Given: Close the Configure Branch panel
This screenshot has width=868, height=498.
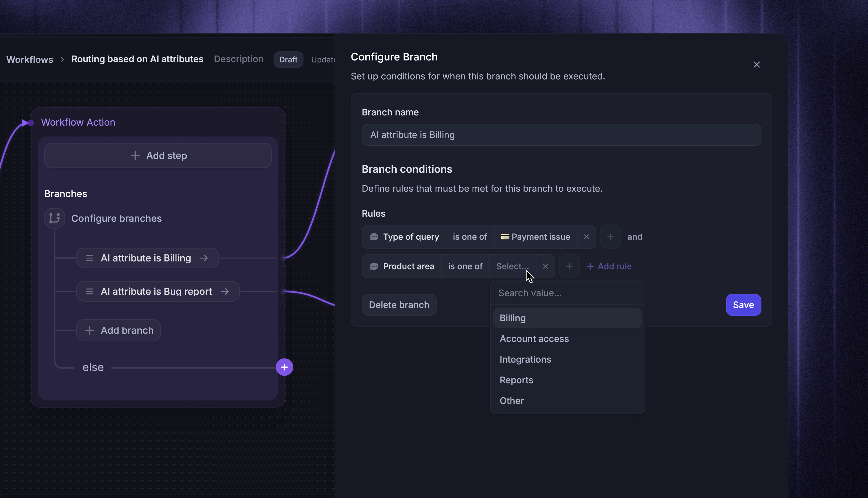Looking at the screenshot, I should coord(756,65).
